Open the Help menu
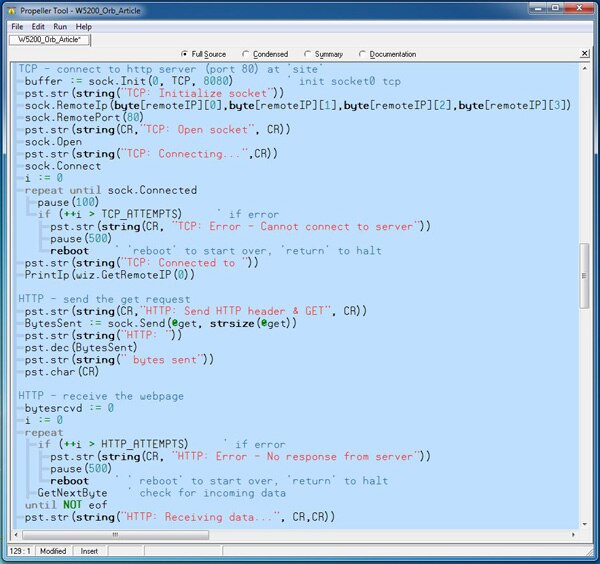600x564 pixels. click(83, 26)
